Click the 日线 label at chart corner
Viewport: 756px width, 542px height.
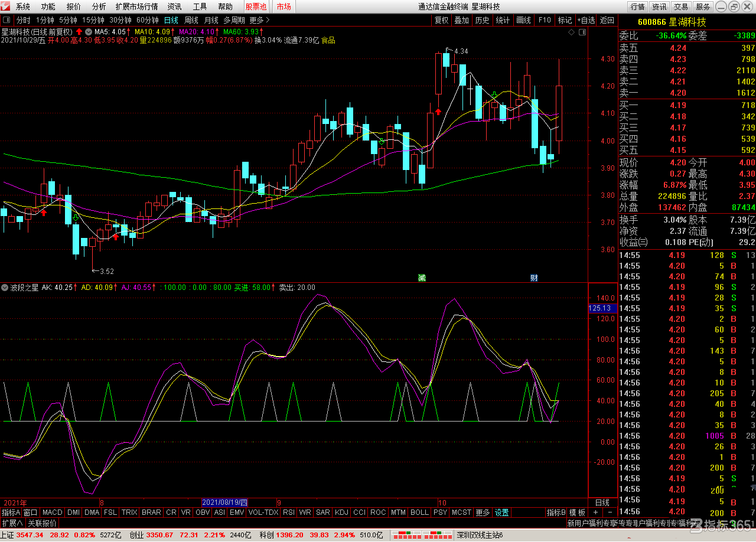602,502
